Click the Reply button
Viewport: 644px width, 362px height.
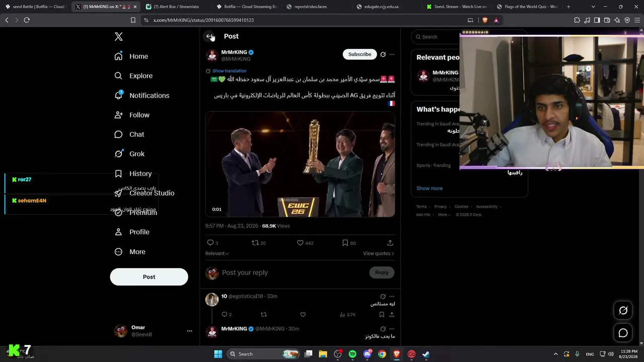click(x=382, y=273)
